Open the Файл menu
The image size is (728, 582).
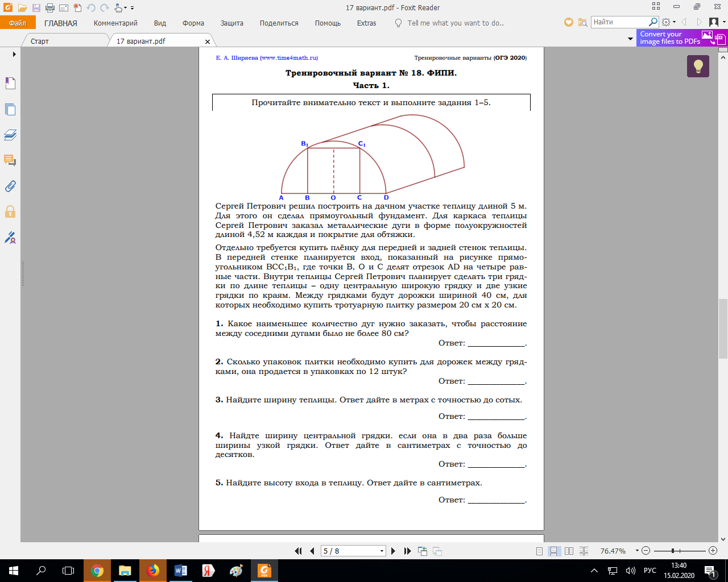[x=18, y=23]
